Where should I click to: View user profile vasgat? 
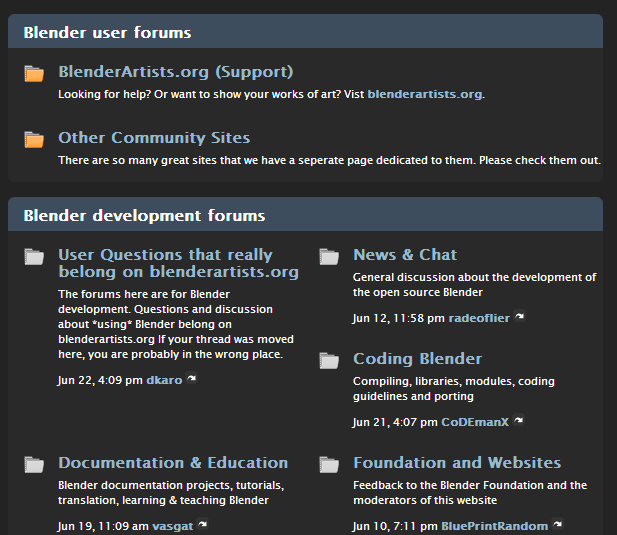point(172,526)
